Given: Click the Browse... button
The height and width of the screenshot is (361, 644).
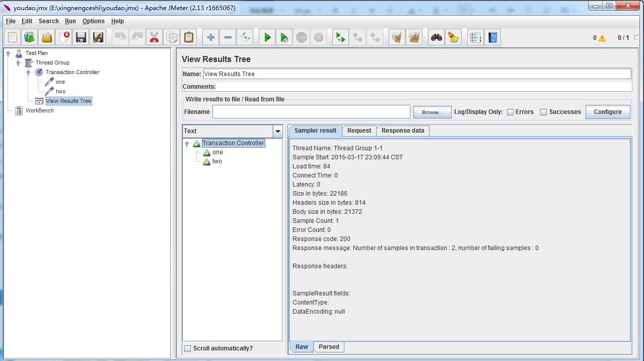Looking at the screenshot, I should click(x=432, y=112).
